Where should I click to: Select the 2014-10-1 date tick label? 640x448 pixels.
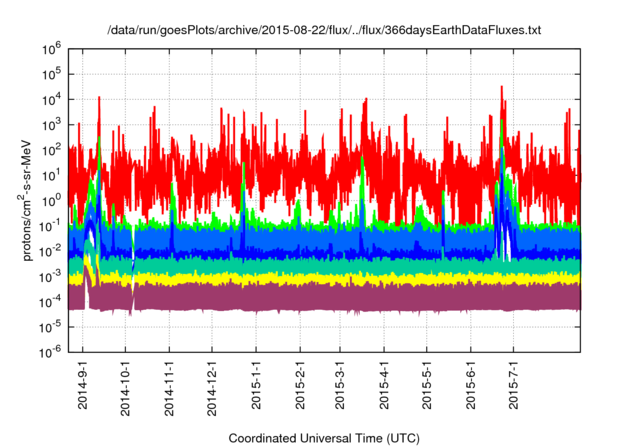[x=125, y=389]
